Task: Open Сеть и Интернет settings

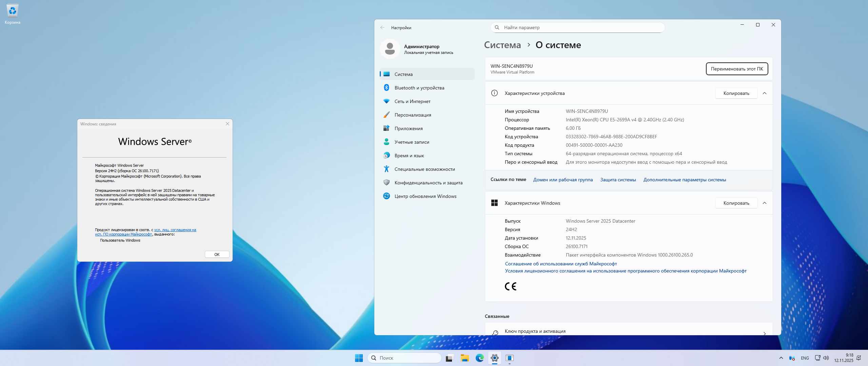Action: 412,101
